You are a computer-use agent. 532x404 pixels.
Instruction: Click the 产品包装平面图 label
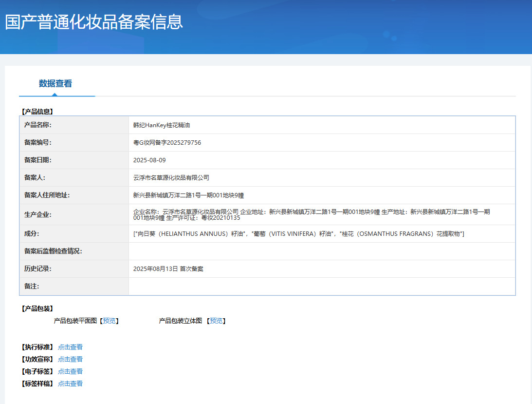pyautogui.click(x=75, y=321)
